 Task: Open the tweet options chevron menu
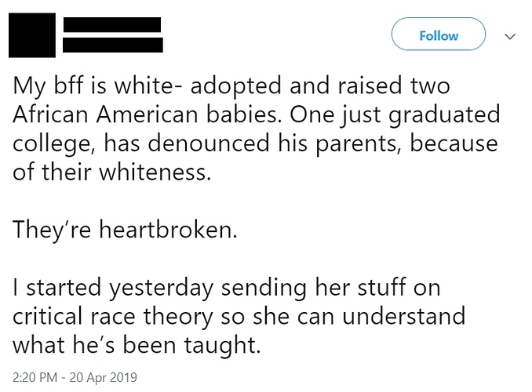[x=510, y=36]
